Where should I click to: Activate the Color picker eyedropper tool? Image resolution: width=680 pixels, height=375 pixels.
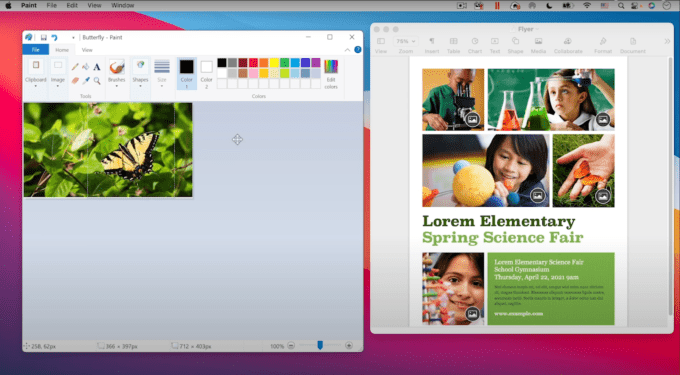point(86,81)
